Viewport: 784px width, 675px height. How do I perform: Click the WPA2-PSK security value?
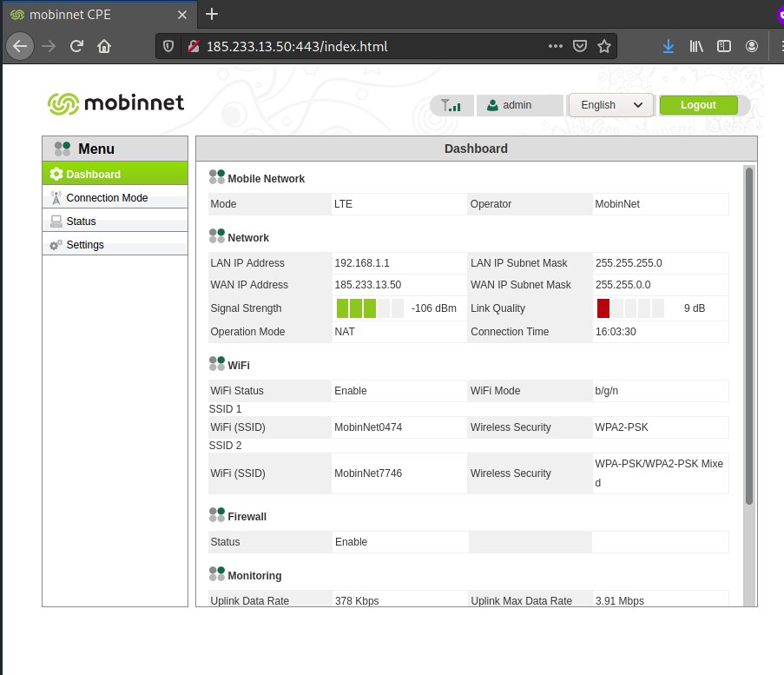click(622, 427)
